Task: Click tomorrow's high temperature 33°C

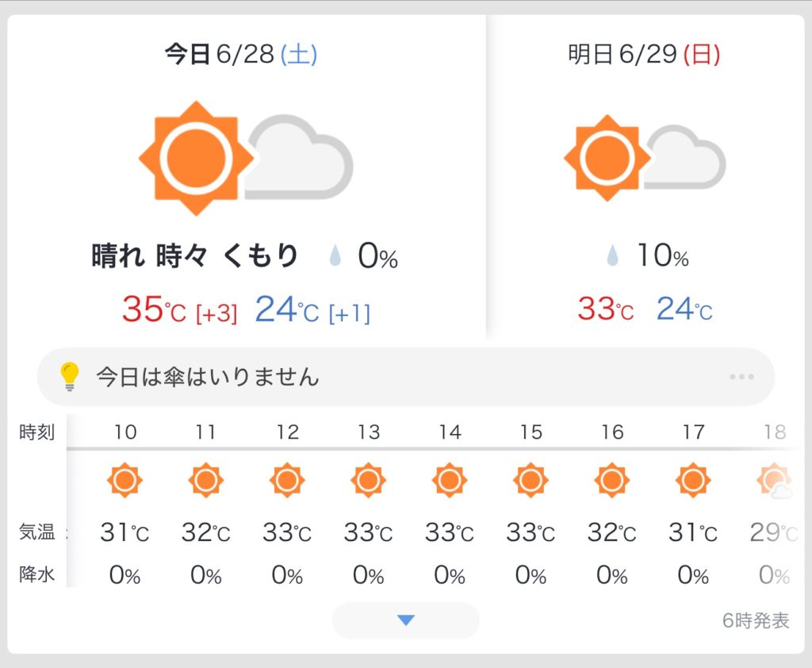Action: (x=605, y=309)
